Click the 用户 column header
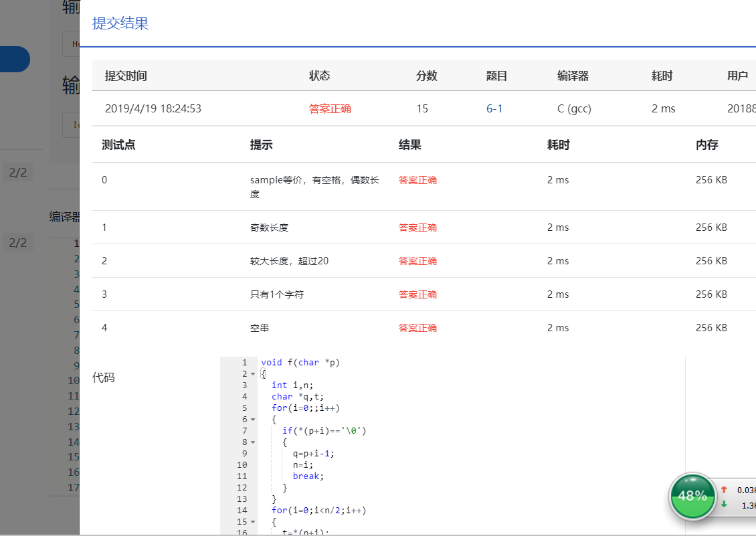The height and width of the screenshot is (536, 756). (737, 76)
